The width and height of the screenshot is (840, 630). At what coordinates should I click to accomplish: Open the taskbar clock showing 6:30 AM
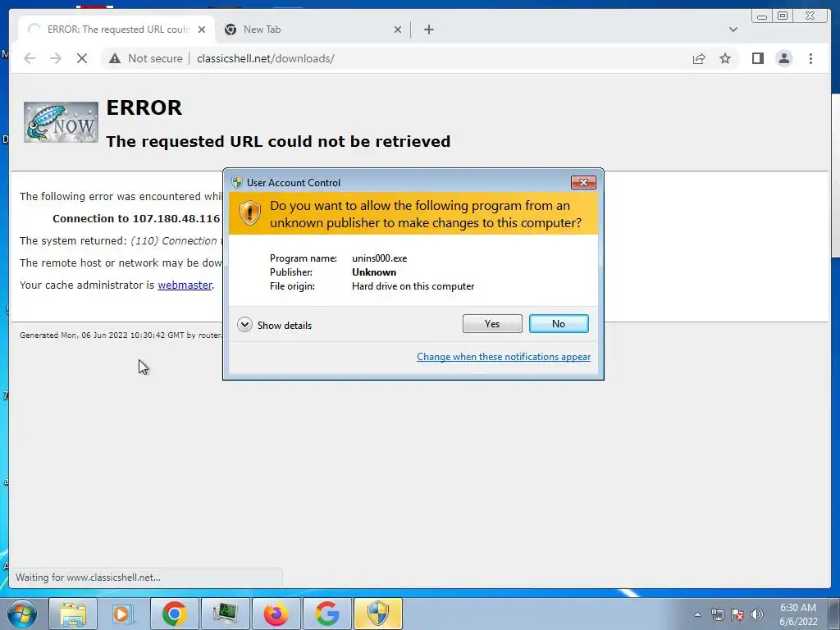[798, 614]
